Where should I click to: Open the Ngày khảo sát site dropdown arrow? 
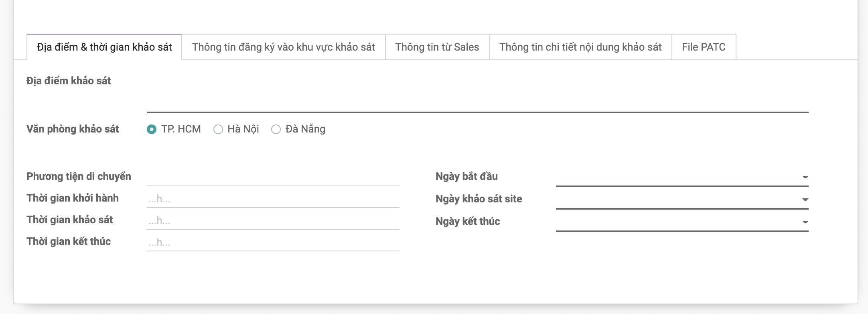tap(805, 200)
